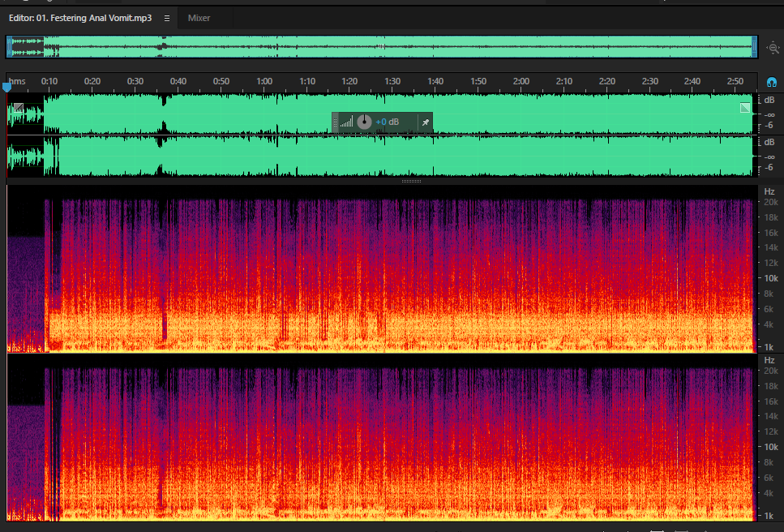Click the 1:10 mark on the time ruler
The image size is (784, 532).
point(307,81)
